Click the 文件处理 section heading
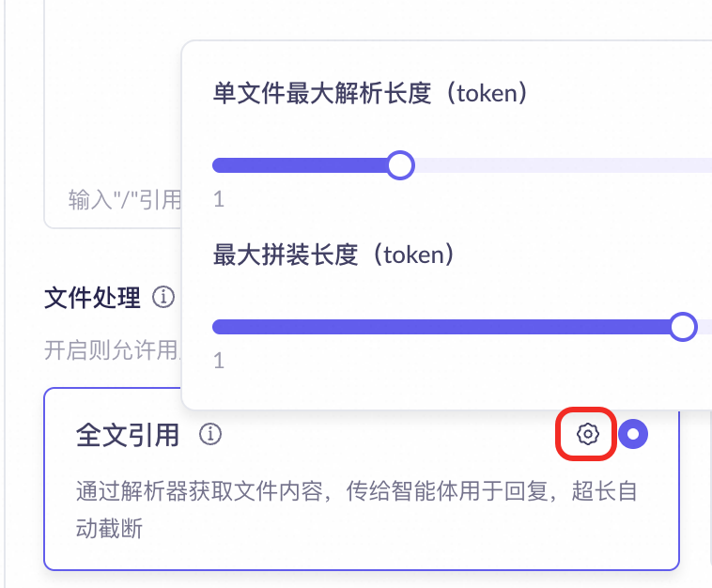The height and width of the screenshot is (588, 712). coord(92,298)
